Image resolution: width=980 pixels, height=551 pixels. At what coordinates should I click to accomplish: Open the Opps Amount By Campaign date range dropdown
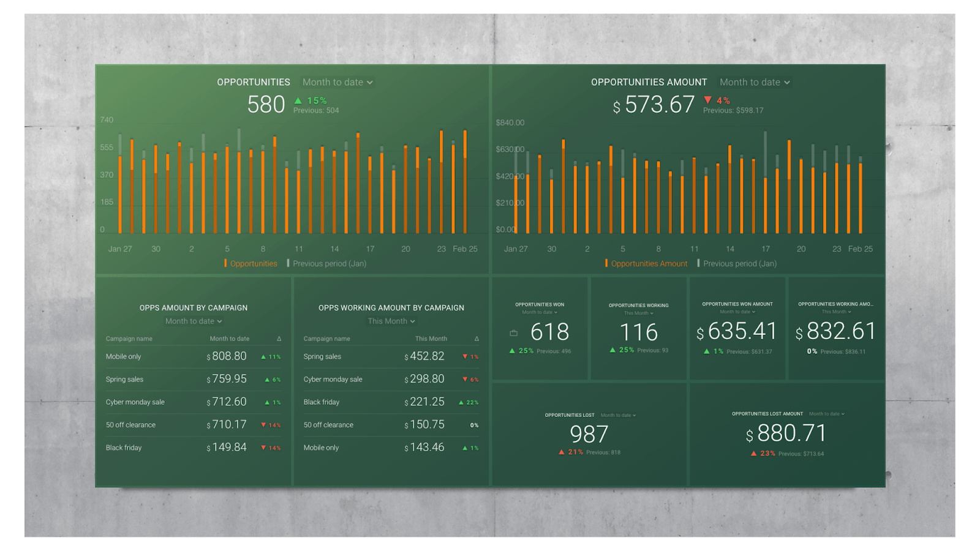[x=194, y=321]
